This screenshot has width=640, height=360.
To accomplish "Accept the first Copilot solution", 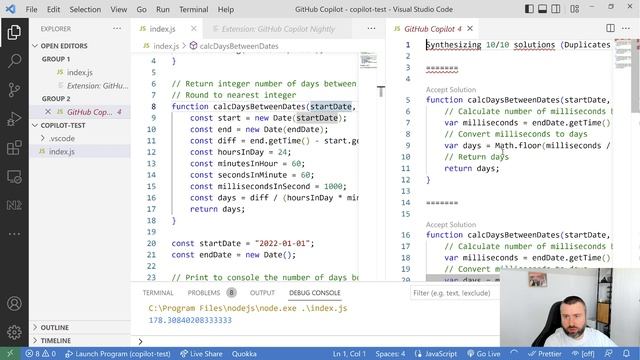I will [x=451, y=89].
